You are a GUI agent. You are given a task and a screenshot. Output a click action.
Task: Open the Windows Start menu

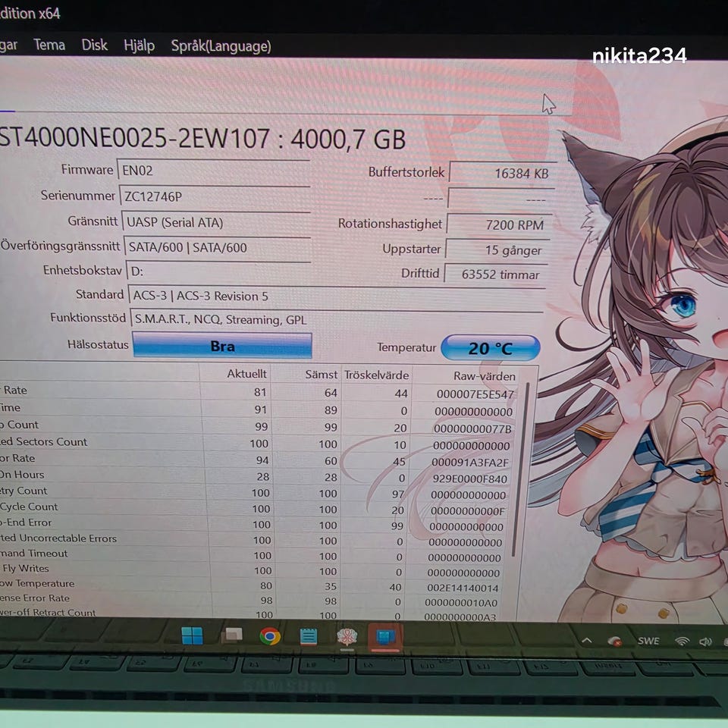click(192, 635)
